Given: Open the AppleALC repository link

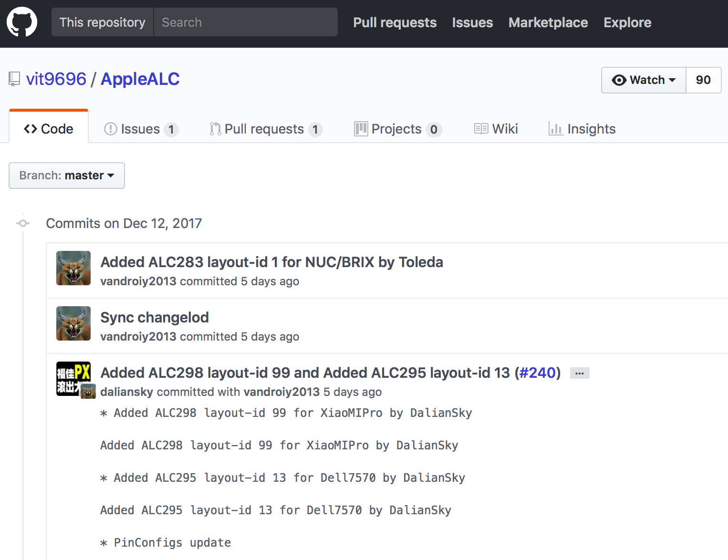Looking at the screenshot, I should (140, 79).
